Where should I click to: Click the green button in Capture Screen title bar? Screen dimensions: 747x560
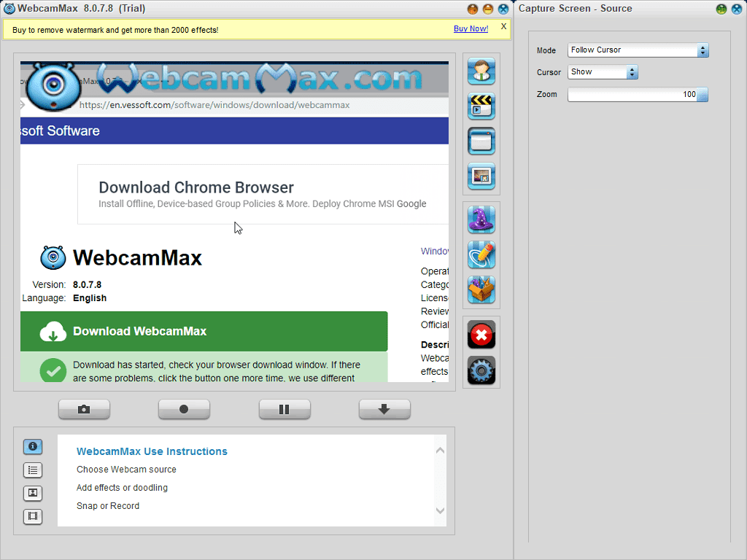pyautogui.click(x=721, y=9)
